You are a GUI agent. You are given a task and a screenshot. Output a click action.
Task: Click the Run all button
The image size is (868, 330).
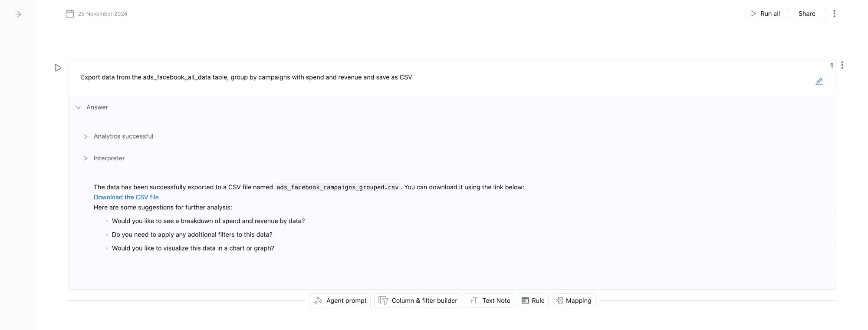point(765,14)
